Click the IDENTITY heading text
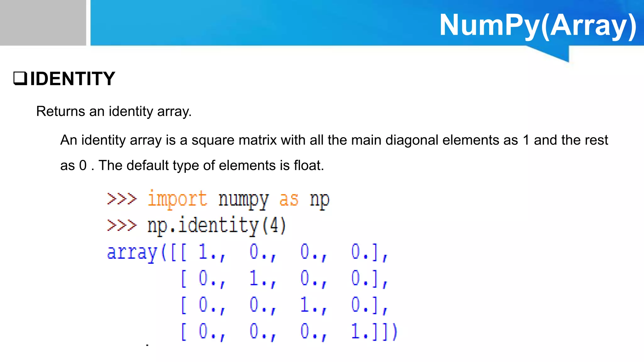 (x=72, y=79)
